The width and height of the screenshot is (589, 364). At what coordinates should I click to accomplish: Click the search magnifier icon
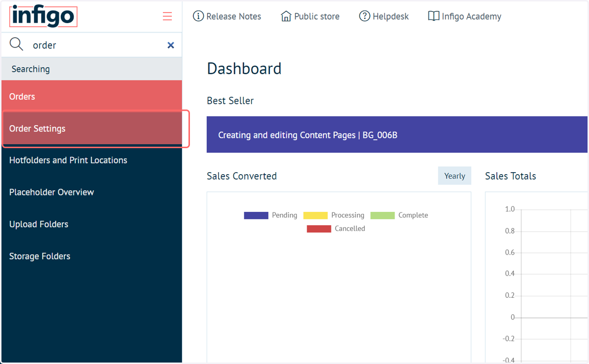16,45
